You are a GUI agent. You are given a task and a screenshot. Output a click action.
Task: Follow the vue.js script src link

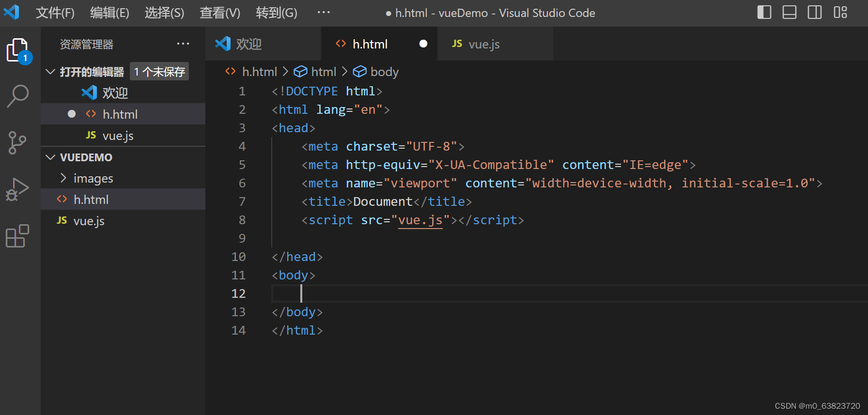click(x=420, y=220)
